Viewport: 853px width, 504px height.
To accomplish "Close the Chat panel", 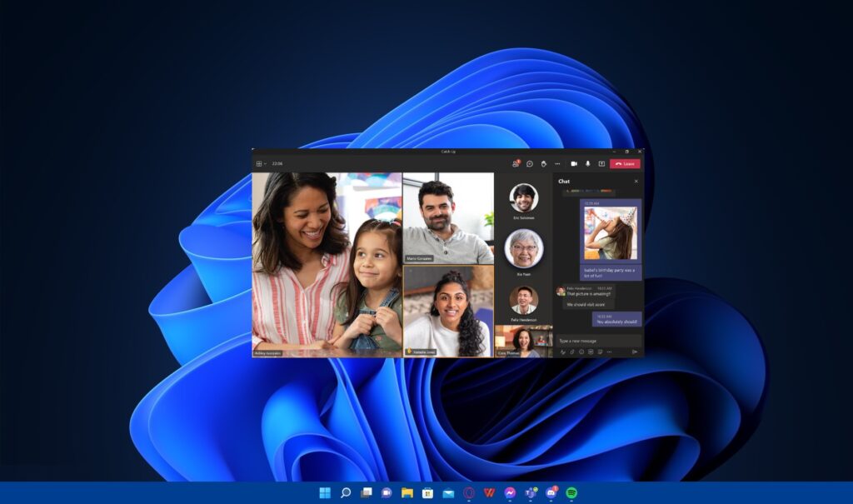I will coord(636,182).
